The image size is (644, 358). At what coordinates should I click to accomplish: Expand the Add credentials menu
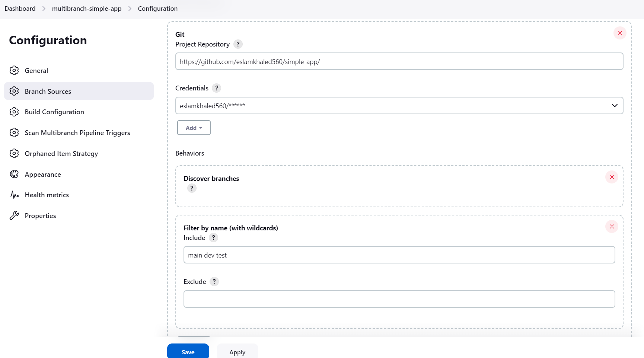[x=194, y=127]
